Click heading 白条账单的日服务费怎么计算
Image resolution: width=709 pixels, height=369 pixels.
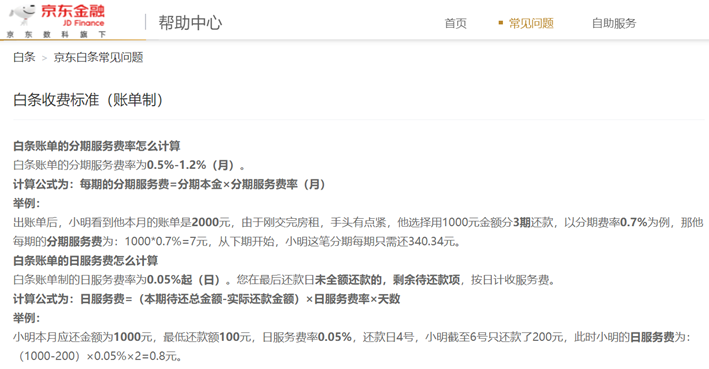[85, 260]
